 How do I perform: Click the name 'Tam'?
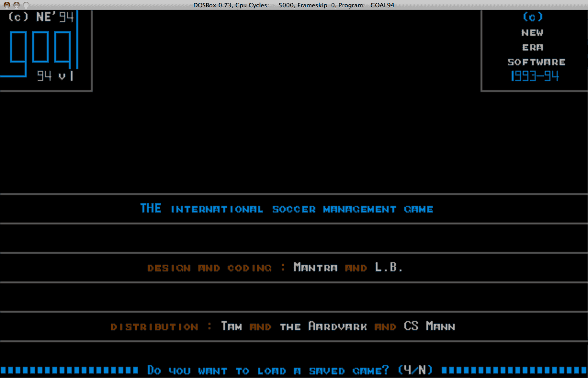(x=232, y=326)
